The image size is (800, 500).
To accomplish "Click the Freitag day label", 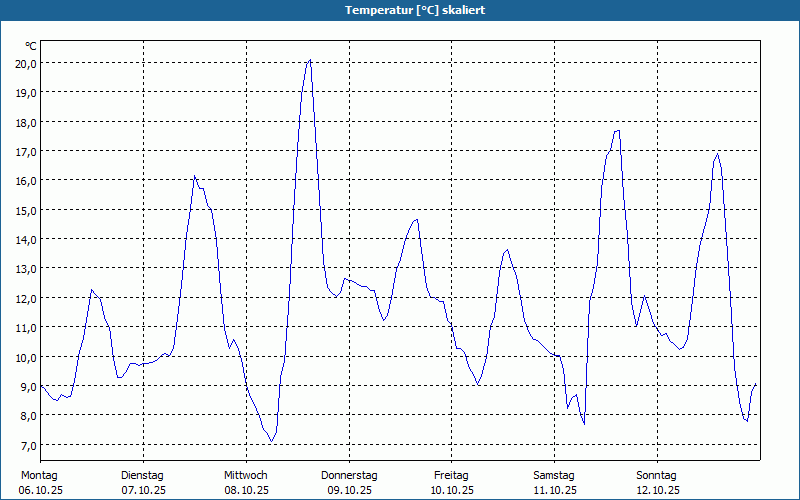I will click(451, 476).
